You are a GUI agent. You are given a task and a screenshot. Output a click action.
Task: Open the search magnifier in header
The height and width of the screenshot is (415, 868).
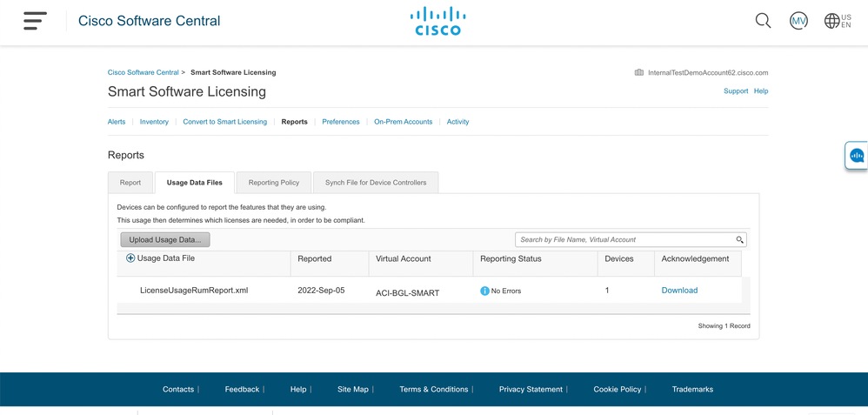763,21
